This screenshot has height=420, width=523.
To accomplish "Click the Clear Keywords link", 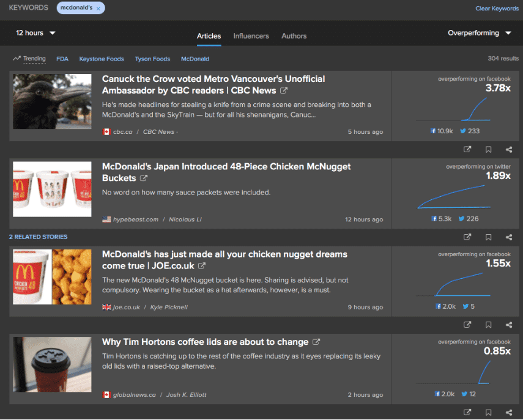I will 497,8.
